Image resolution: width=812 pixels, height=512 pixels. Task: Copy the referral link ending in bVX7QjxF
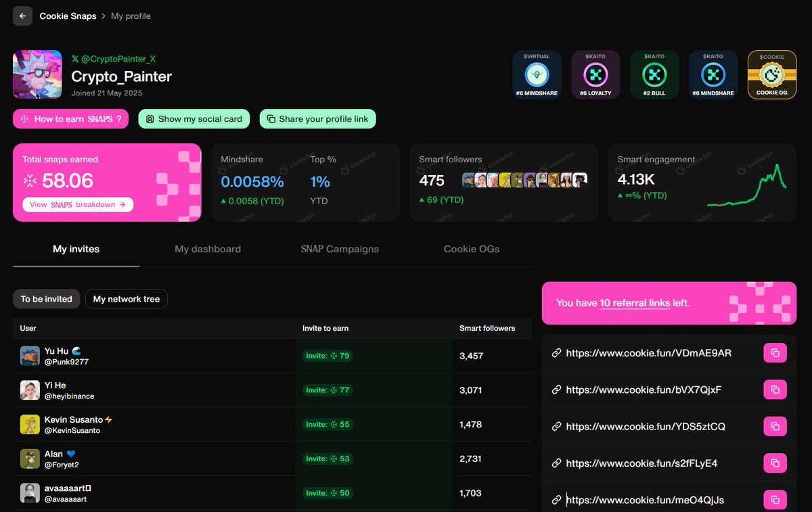click(x=775, y=390)
